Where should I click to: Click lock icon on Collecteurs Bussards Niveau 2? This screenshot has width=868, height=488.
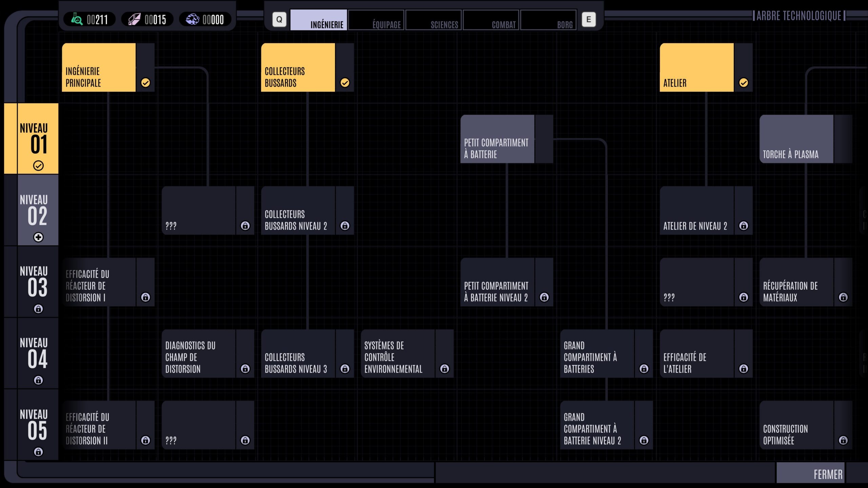click(x=345, y=226)
